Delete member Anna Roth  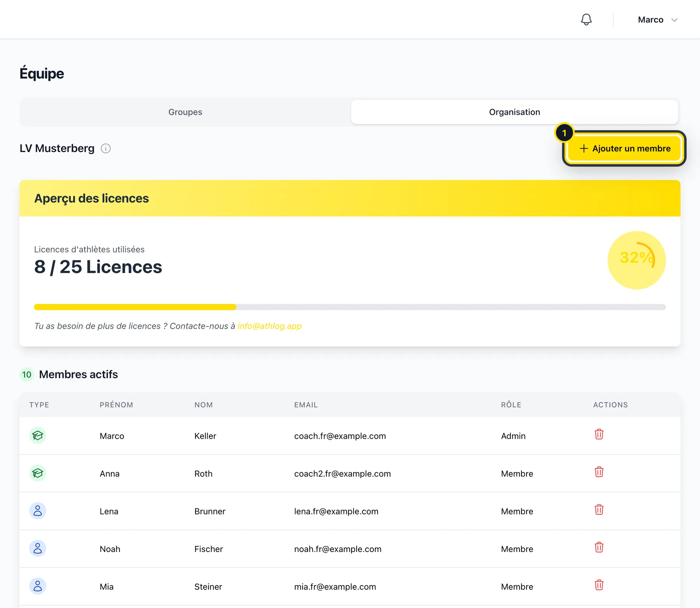pos(599,472)
